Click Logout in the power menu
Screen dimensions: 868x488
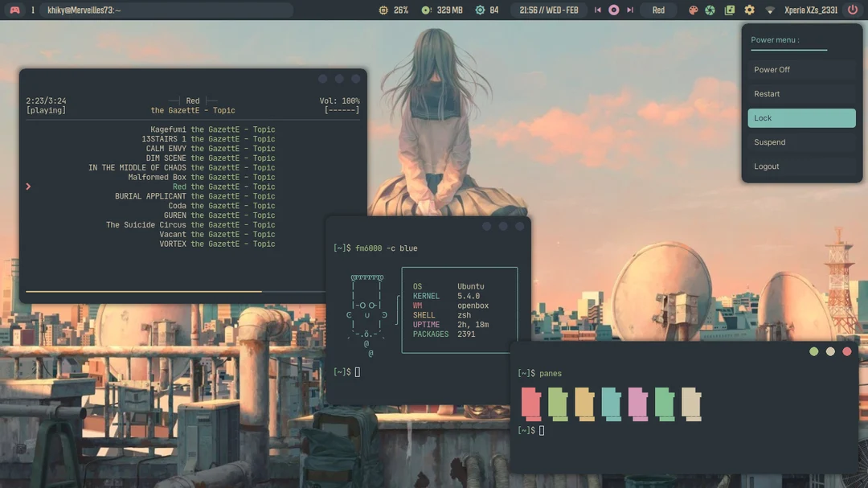click(x=800, y=166)
